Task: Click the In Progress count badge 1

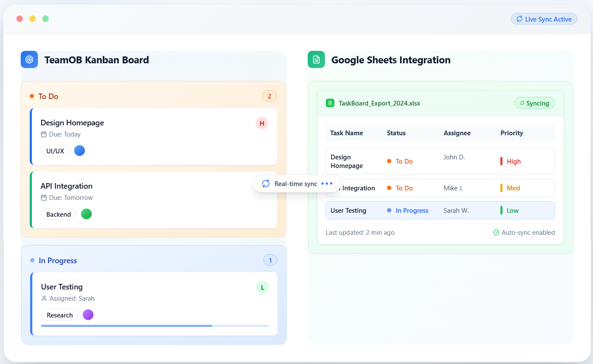Action: point(270,260)
